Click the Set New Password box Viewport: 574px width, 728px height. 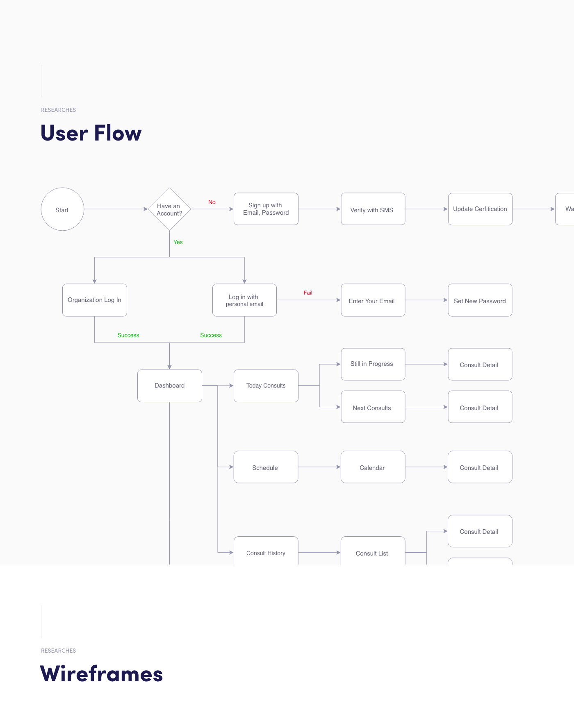(x=480, y=300)
